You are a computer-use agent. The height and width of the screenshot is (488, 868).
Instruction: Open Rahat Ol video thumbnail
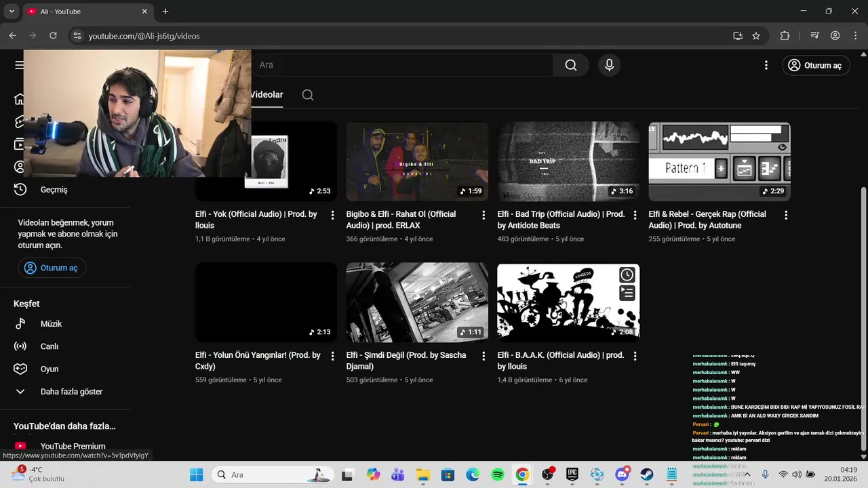(x=417, y=161)
